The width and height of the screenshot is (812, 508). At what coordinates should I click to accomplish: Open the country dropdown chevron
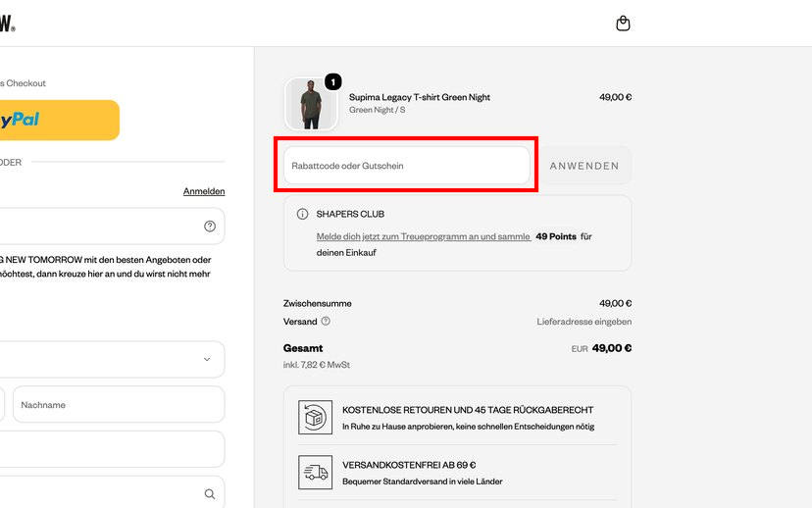tap(207, 359)
